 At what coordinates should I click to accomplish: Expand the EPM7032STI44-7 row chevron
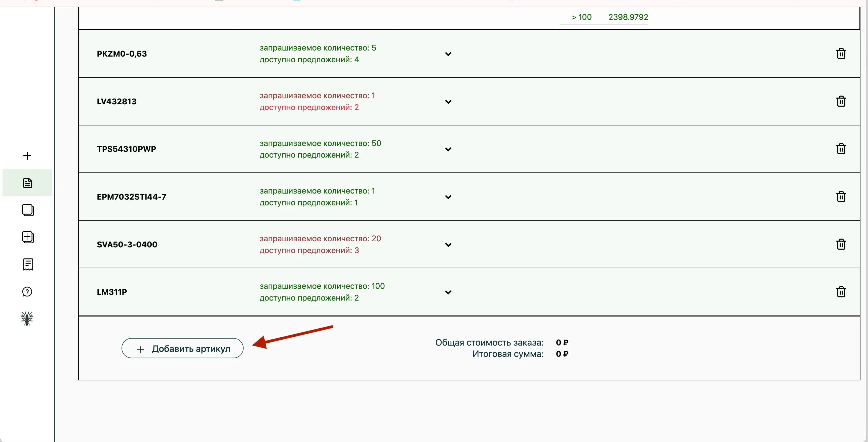click(x=448, y=197)
